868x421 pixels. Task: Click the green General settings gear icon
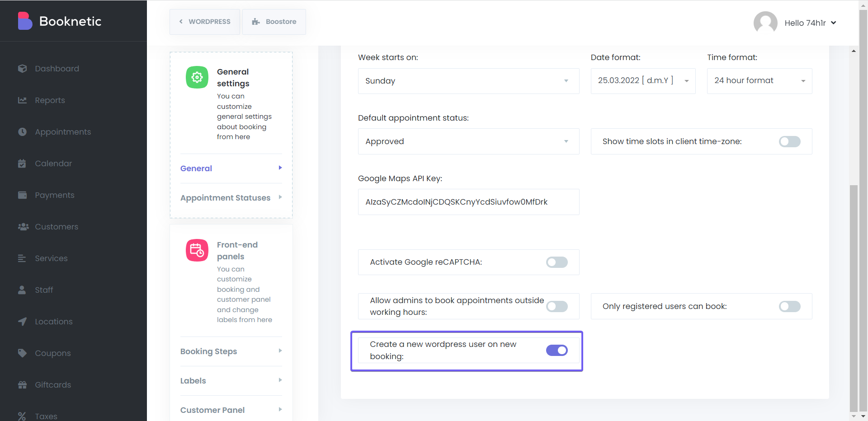click(197, 77)
